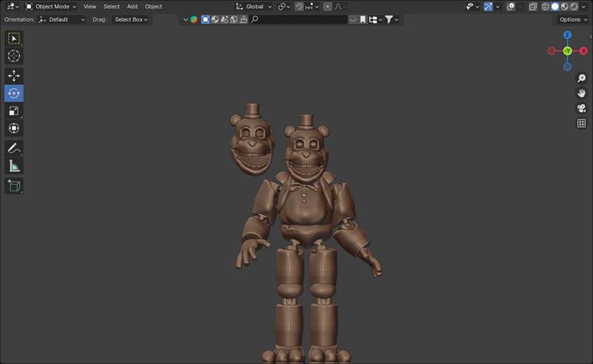
Task: Activate the 3D Cursor tool
Action: pos(14,56)
